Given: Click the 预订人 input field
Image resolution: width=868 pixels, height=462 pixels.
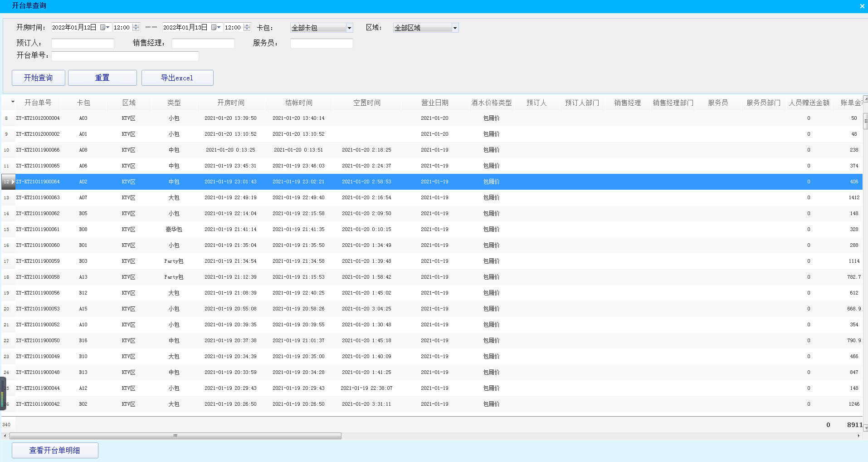Looking at the screenshot, I should click(x=83, y=44).
